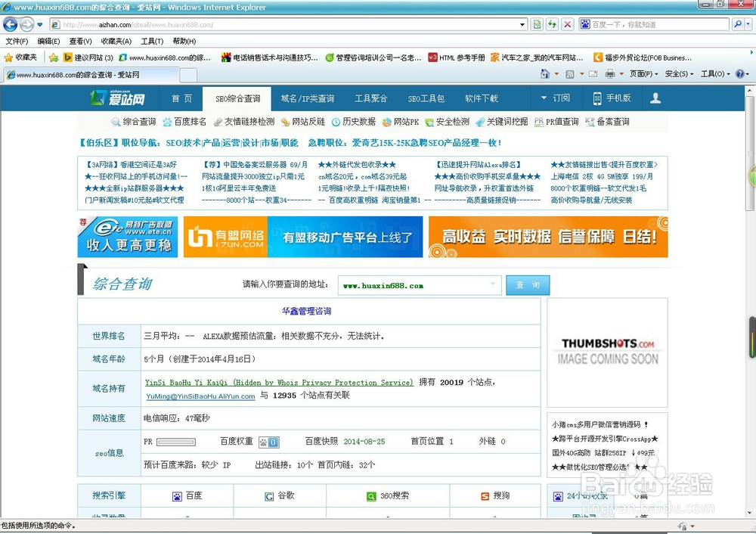Click 综合查询 with magnifier icon
Screen dimensions: 756x534
tap(134, 122)
